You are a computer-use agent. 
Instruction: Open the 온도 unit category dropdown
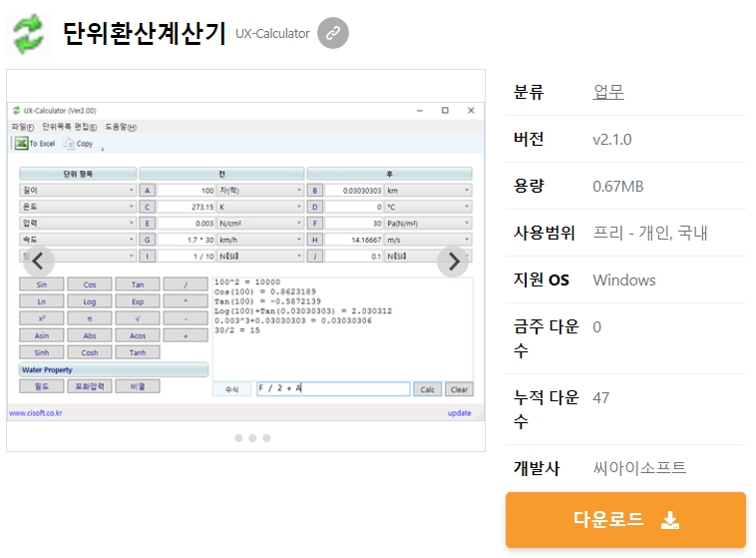(x=78, y=207)
